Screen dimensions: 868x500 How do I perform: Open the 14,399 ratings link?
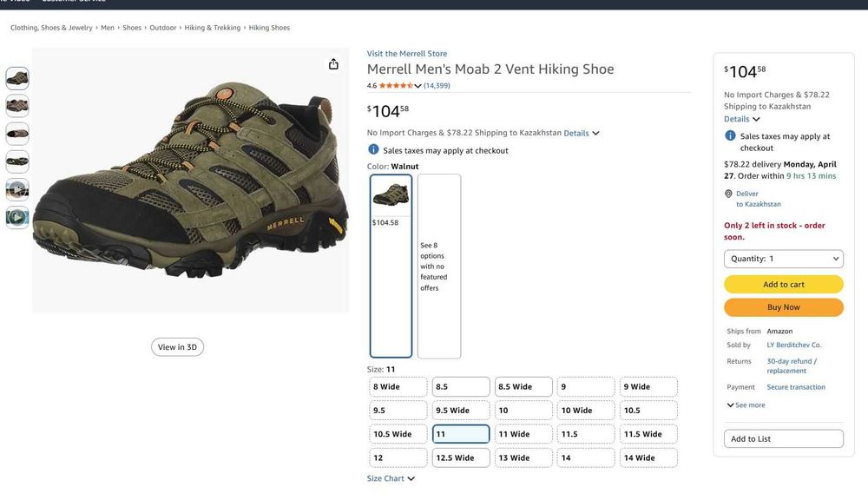point(437,86)
